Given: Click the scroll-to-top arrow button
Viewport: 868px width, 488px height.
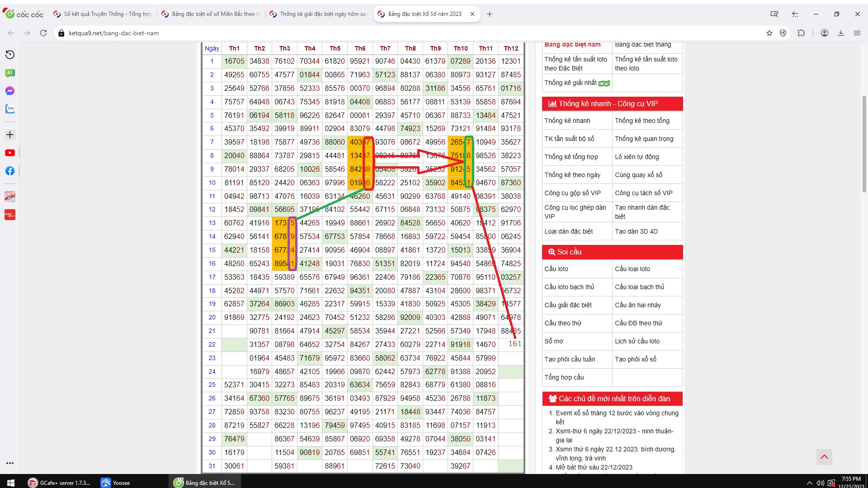Looking at the screenshot, I should point(824,457).
